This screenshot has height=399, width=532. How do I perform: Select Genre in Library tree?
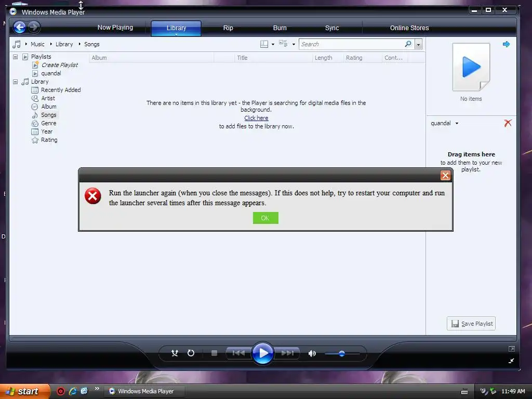[x=48, y=123]
